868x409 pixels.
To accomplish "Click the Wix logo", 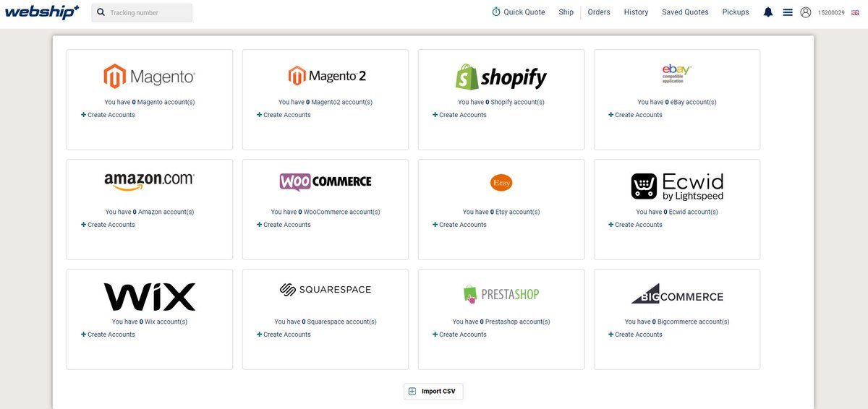I will coord(150,297).
